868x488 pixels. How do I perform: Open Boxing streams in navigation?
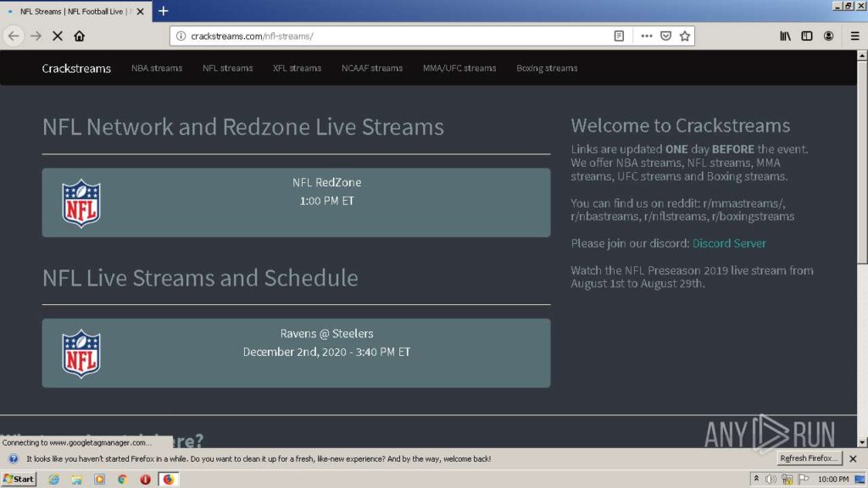point(547,68)
